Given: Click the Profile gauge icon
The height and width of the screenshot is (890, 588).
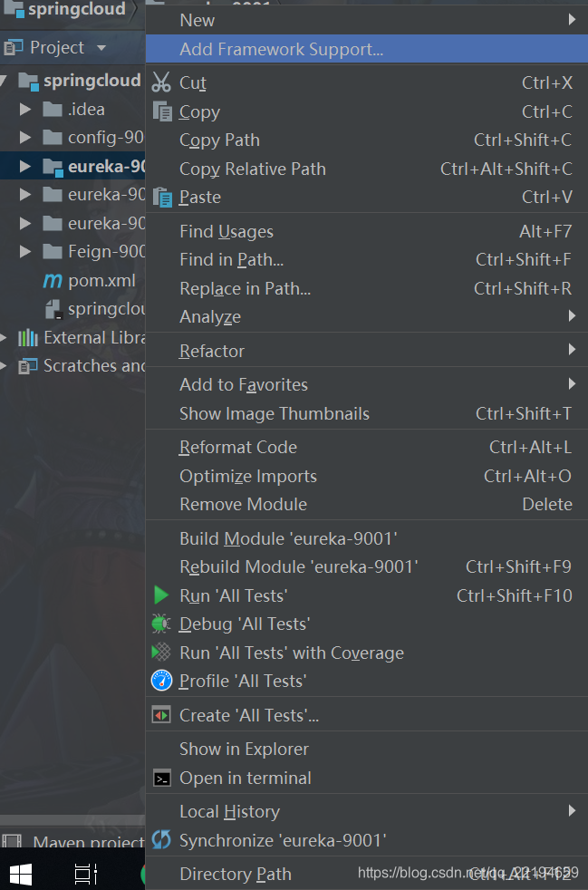Looking at the screenshot, I should pyautogui.click(x=162, y=681).
